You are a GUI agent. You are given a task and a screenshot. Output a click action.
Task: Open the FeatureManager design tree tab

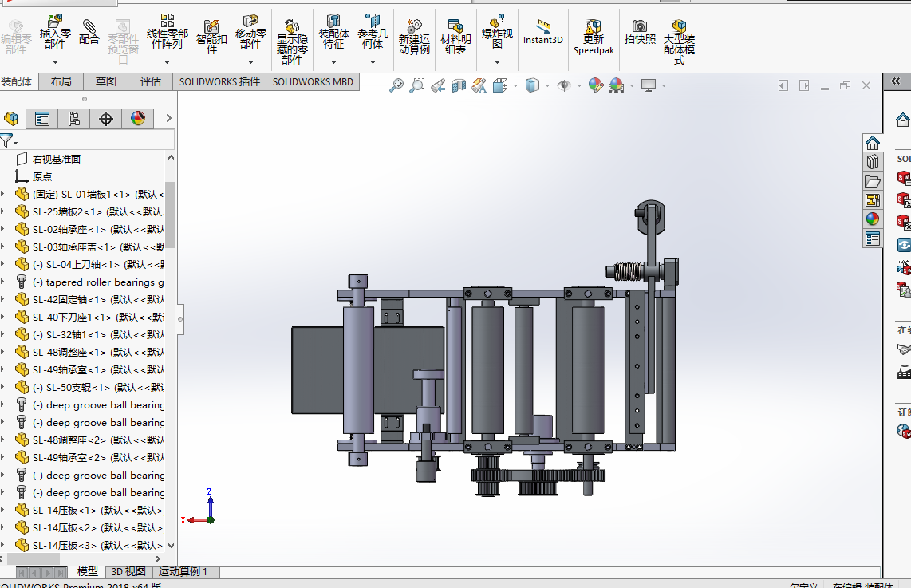point(11,119)
